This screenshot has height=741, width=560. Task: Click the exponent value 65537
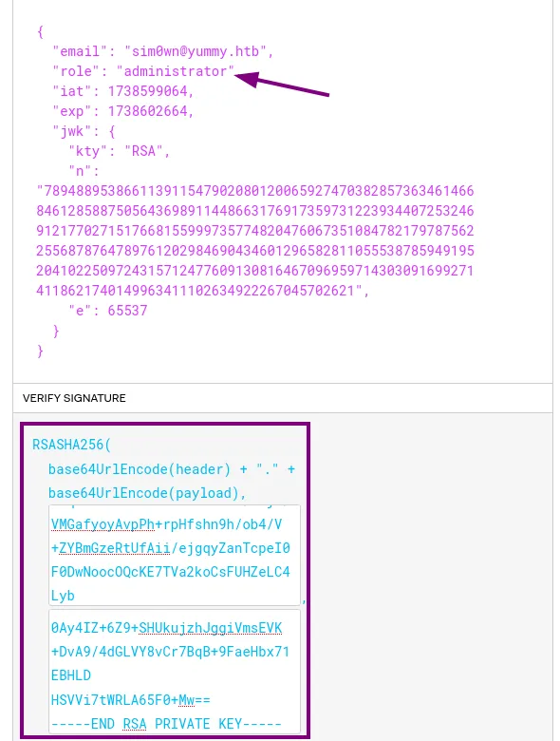tap(127, 311)
